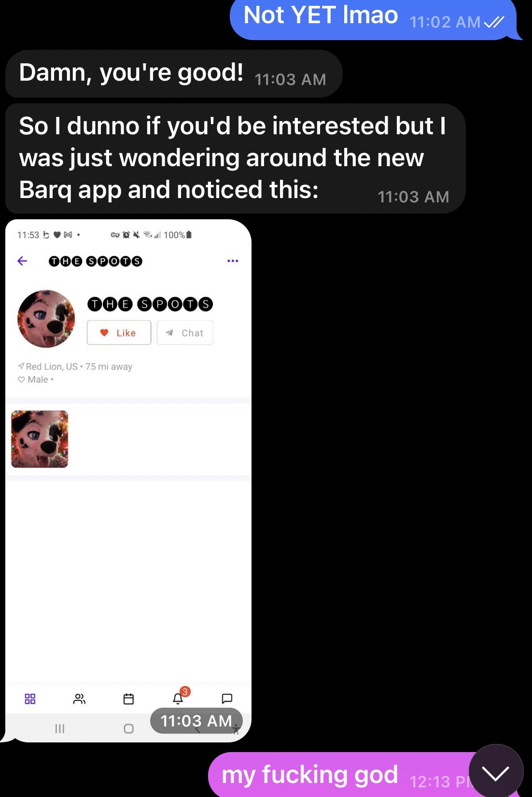Open THE SPOTS round profile avatar
This screenshot has height=797, width=532.
pos(46,319)
